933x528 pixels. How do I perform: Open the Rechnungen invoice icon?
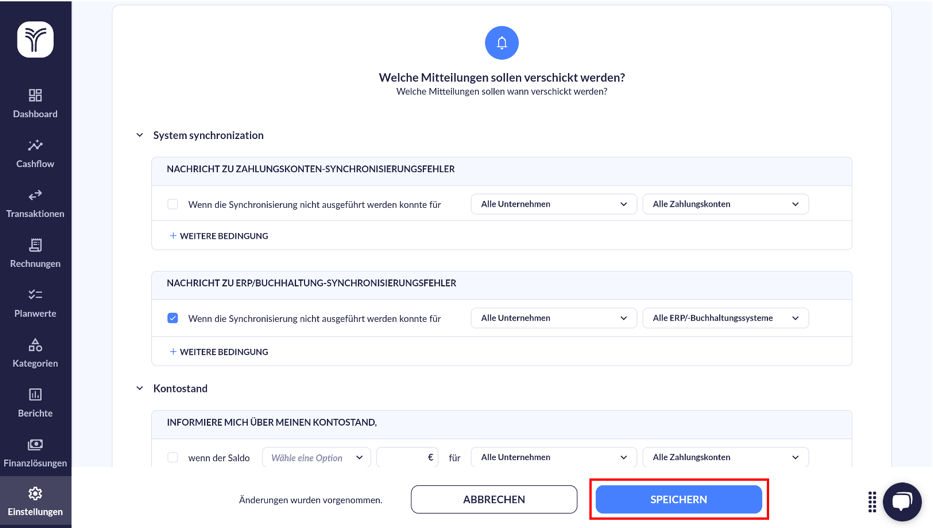[x=35, y=246]
